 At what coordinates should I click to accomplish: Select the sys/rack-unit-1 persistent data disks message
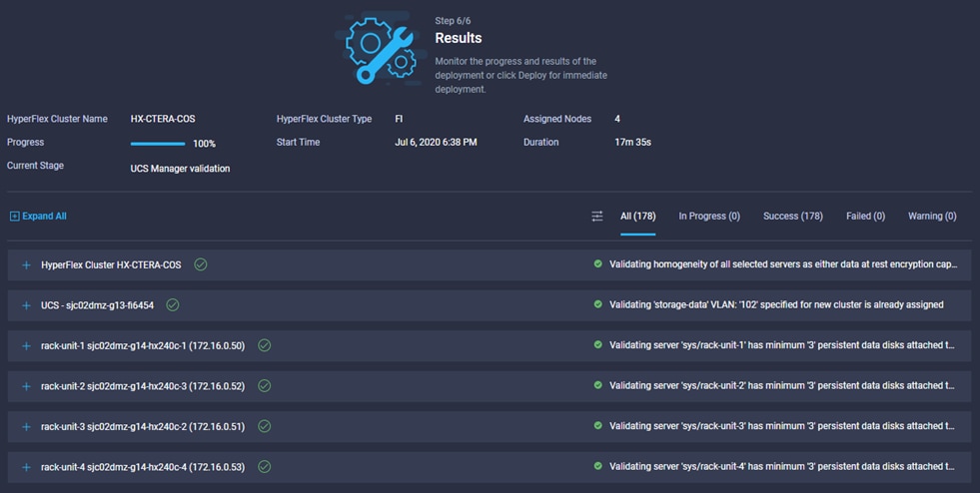coord(782,344)
